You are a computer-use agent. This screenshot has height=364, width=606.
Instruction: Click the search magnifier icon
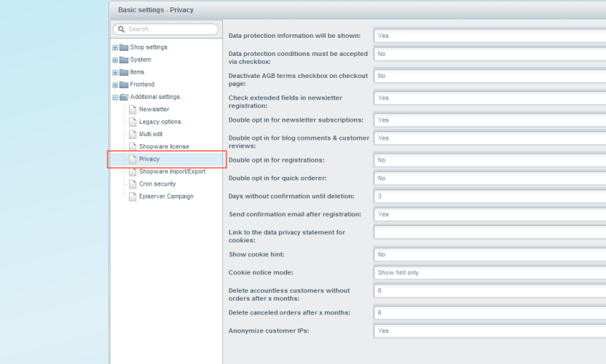(121, 29)
